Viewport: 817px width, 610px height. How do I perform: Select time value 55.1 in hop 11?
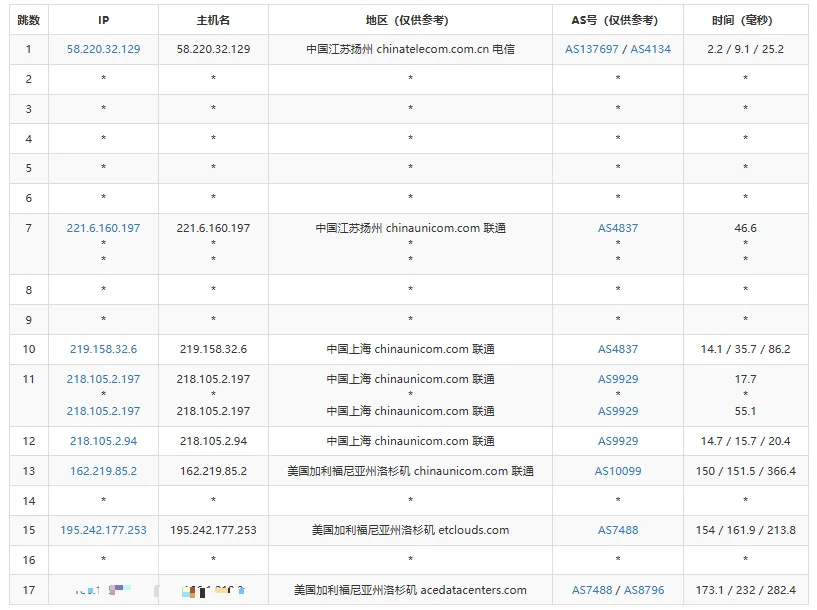pyautogui.click(x=745, y=411)
